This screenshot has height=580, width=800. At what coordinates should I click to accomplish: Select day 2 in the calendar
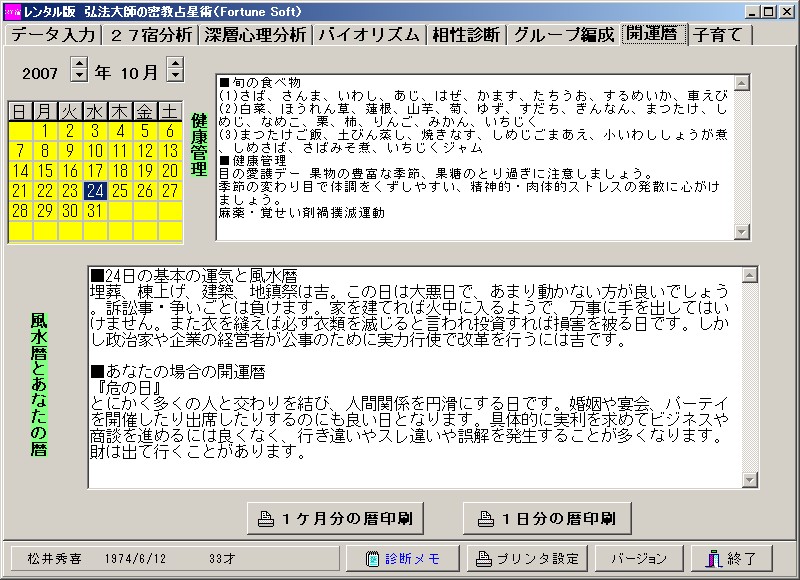(x=70, y=131)
